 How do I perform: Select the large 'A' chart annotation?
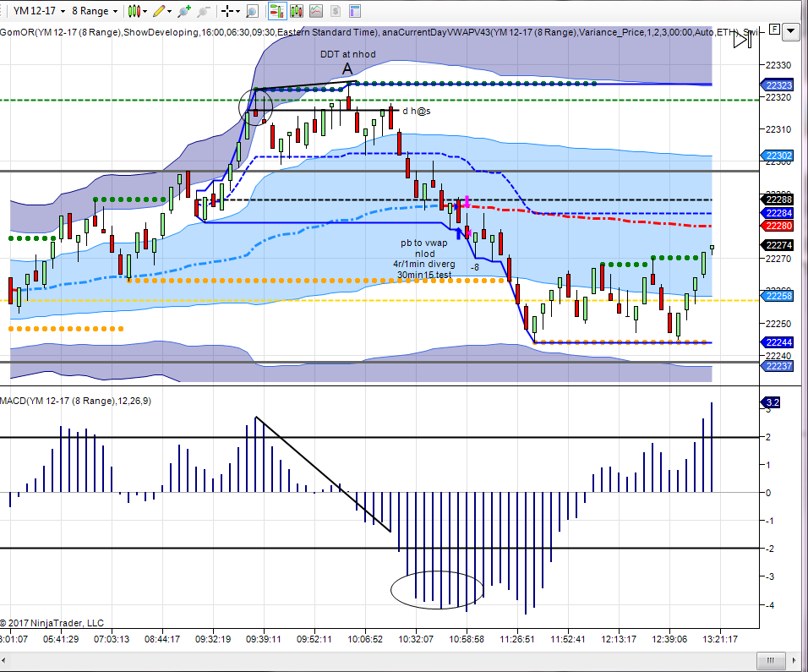[x=347, y=68]
